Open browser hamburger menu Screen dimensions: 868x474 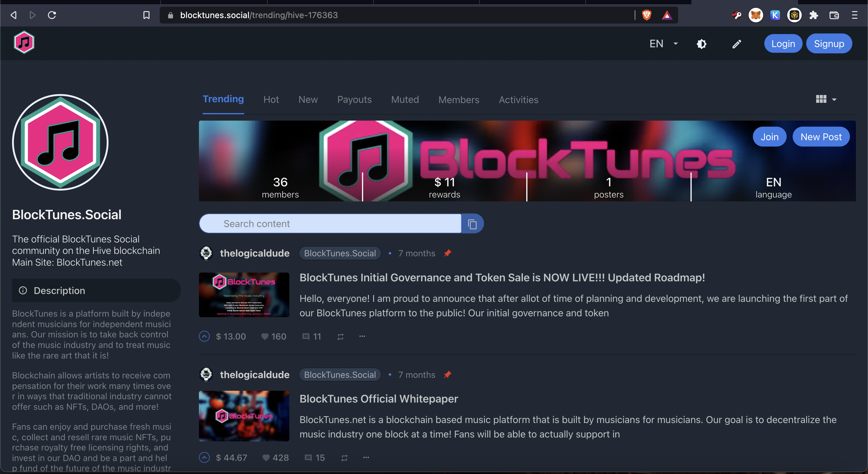tap(854, 15)
